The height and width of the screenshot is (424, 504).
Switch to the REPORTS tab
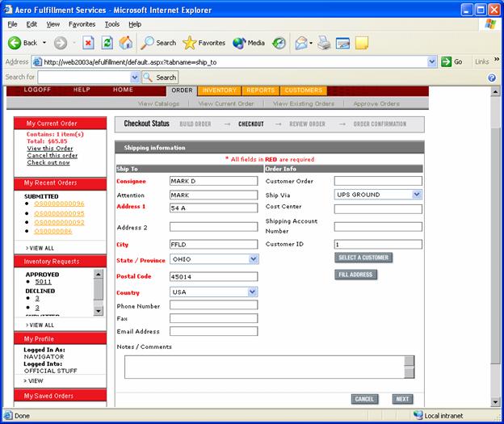pyautogui.click(x=261, y=90)
